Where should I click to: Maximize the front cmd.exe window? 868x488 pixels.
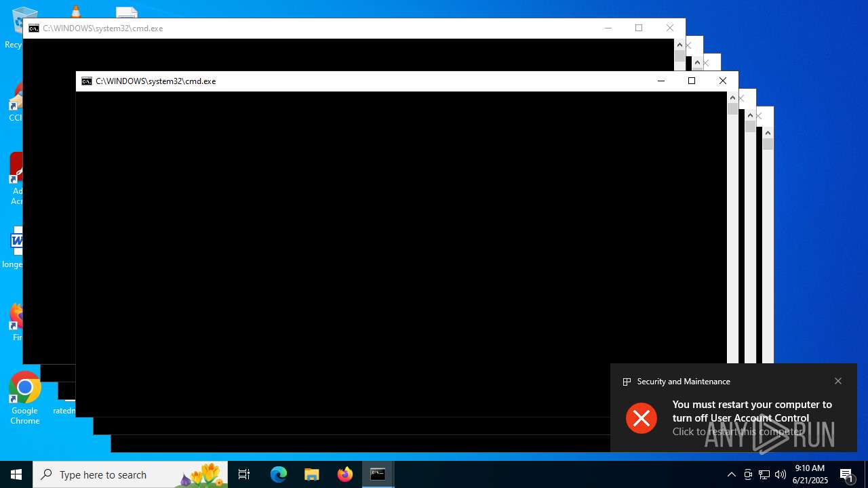692,81
